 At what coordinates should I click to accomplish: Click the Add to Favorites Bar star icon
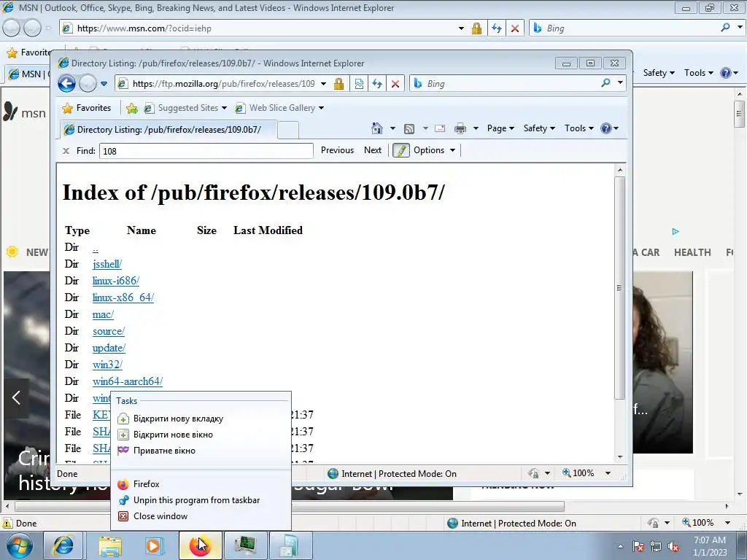[x=132, y=109]
